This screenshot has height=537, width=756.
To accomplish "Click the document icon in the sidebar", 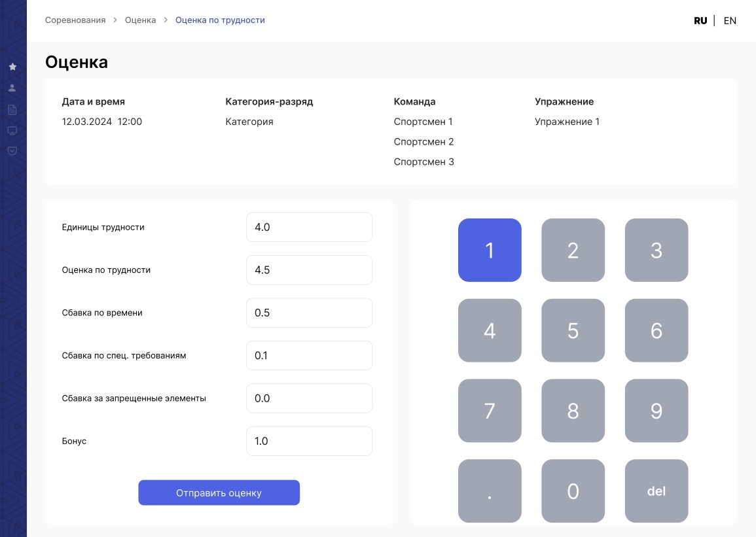I will pyautogui.click(x=12, y=109).
